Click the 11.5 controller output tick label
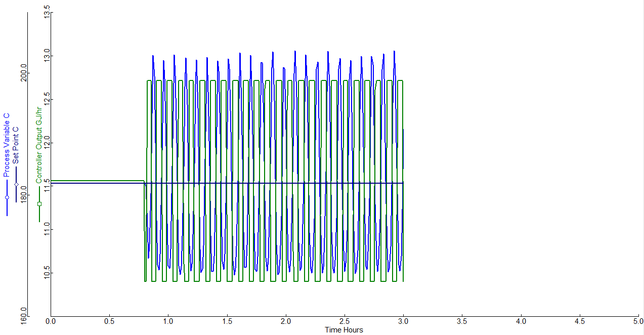 (47, 186)
